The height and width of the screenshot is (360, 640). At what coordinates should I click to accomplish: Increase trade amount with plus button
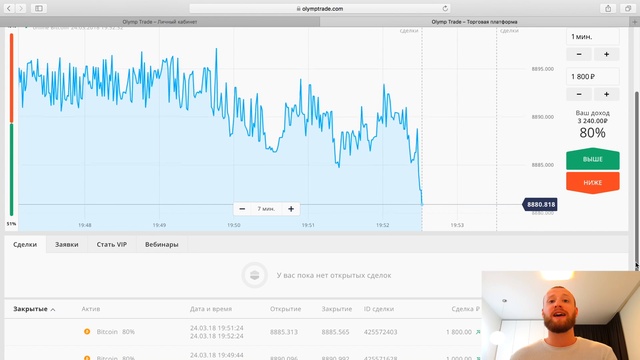(607, 94)
